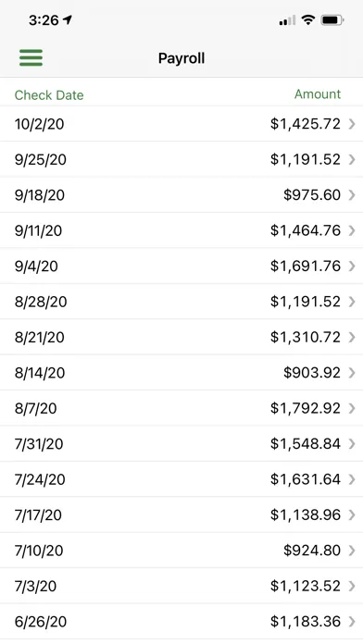Open chevron for 9/4/20 paycheck
This screenshot has width=363, height=644.
[352, 266]
